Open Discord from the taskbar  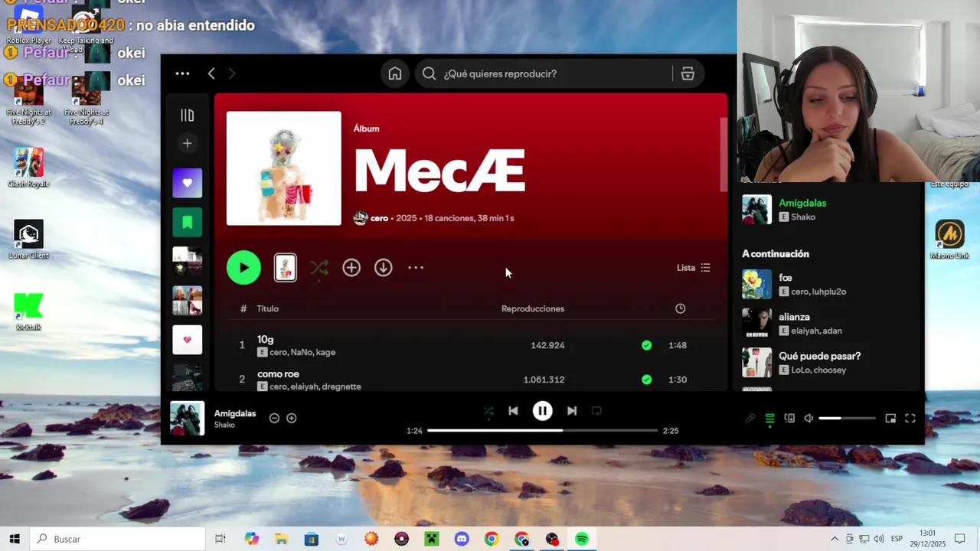click(462, 539)
